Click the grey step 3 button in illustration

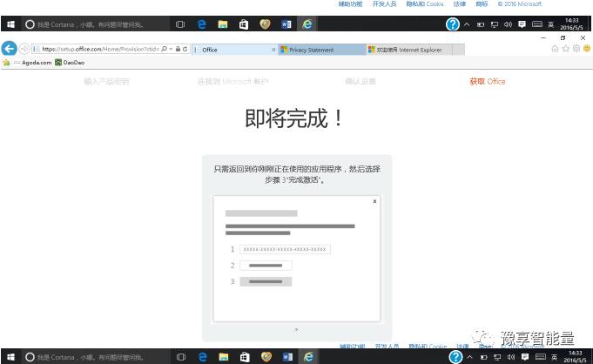point(266,281)
